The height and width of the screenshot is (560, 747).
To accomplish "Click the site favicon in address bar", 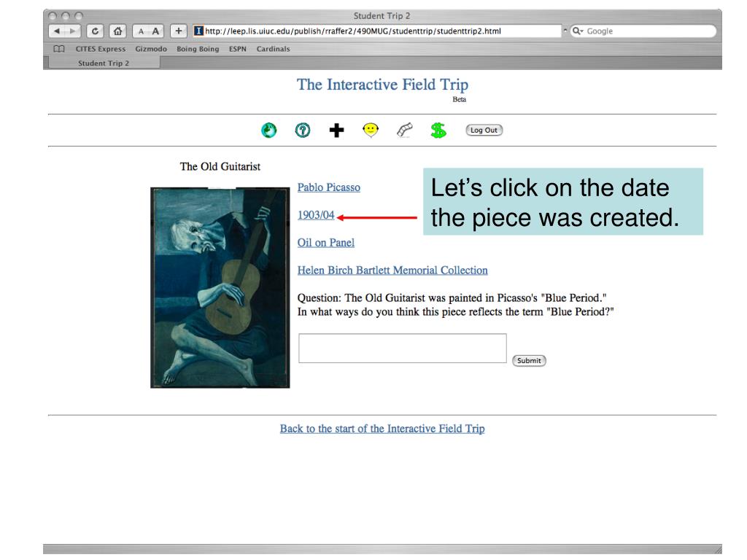I will pyautogui.click(x=198, y=31).
